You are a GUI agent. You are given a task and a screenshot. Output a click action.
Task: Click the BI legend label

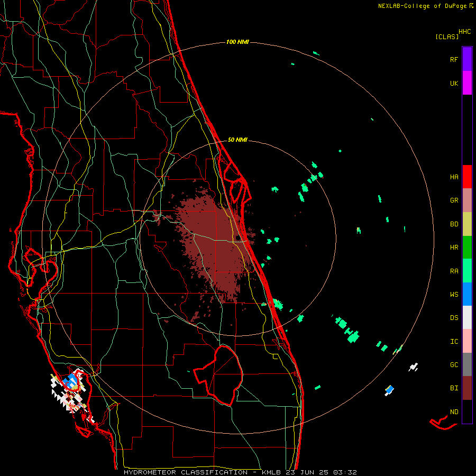pyautogui.click(x=454, y=388)
